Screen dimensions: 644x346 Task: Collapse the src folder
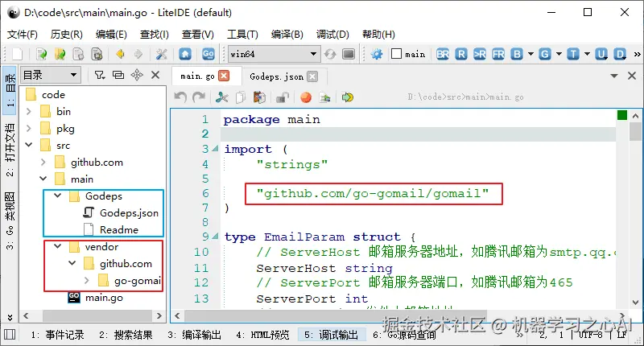tap(29, 145)
